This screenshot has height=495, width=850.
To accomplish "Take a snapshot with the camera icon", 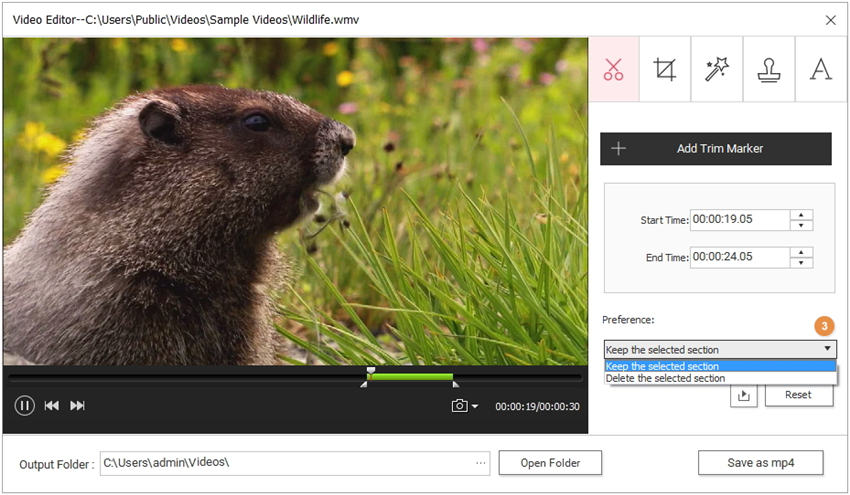I will coord(459,406).
